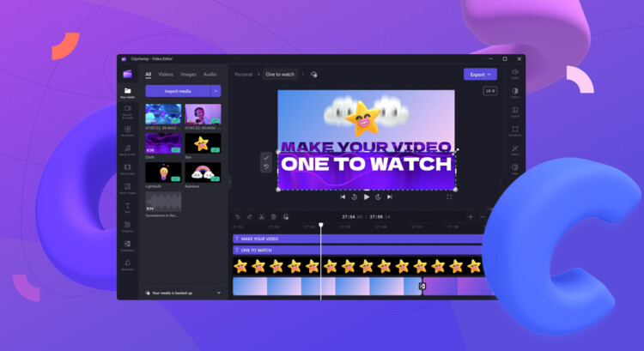Open the Colour adjustment panel
Image resolution: width=644 pixels, height=351 pixels.
coord(514,93)
